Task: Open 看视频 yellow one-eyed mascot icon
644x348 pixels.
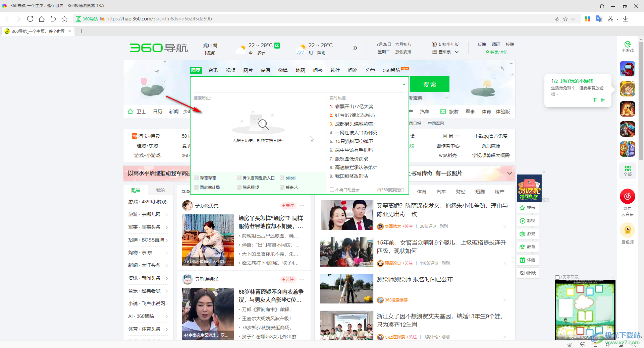Action: 628,230
